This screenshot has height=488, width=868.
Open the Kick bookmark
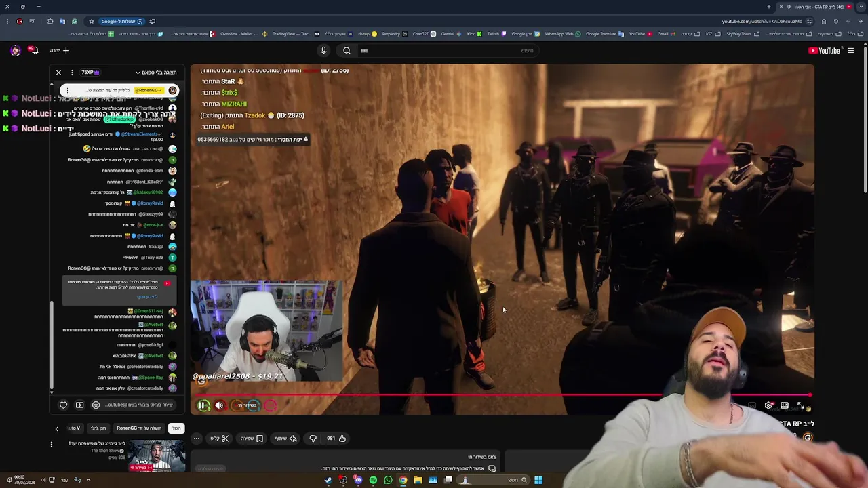coord(473,34)
